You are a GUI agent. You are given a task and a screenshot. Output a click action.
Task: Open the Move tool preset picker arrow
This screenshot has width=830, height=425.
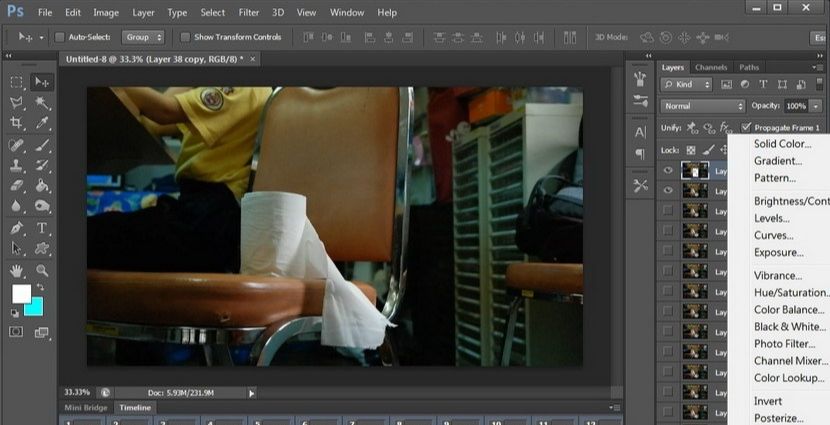(x=41, y=38)
